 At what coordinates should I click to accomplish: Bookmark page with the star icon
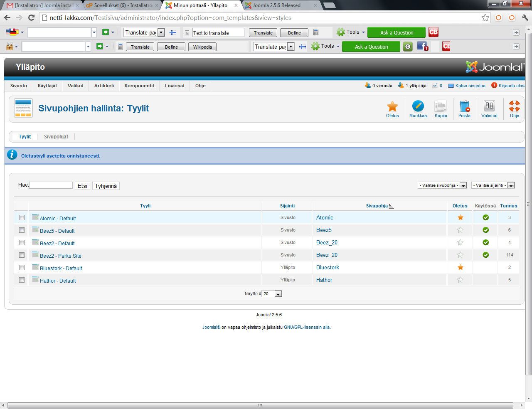click(x=485, y=17)
